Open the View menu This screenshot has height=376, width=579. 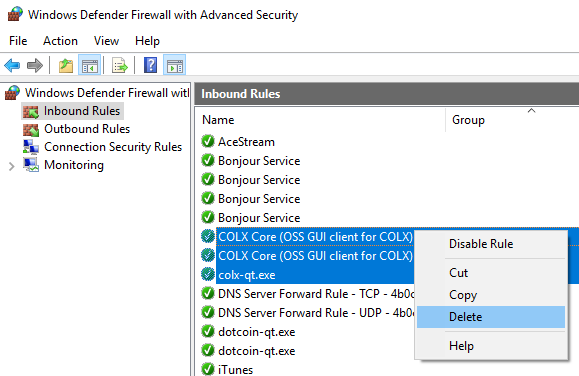coord(106,41)
